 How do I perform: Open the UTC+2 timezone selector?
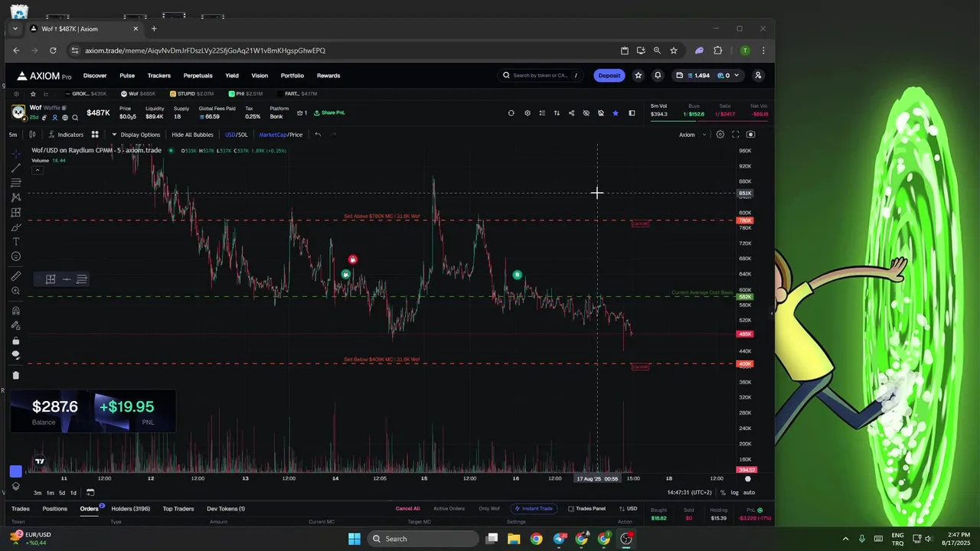(689, 493)
